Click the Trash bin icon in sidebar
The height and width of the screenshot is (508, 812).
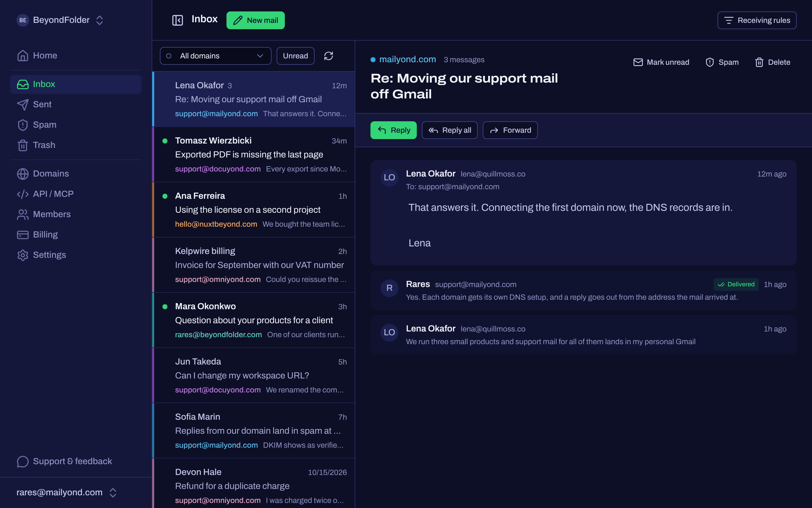(x=23, y=145)
